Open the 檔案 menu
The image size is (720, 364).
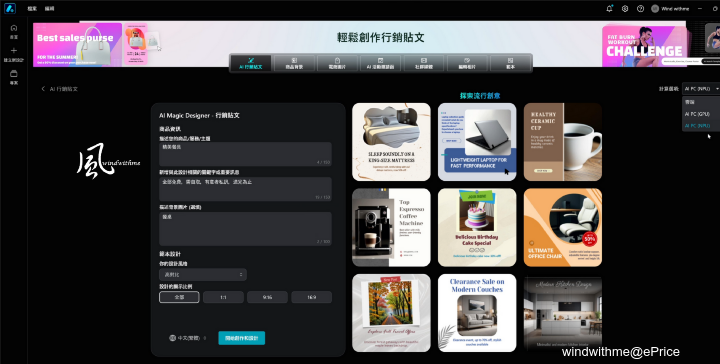click(32, 8)
